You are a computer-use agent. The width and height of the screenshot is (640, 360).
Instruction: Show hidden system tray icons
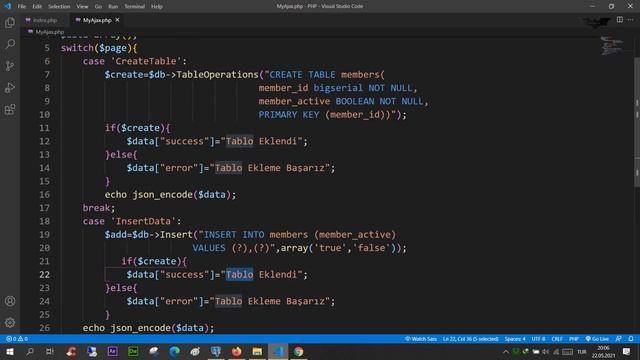point(506,351)
